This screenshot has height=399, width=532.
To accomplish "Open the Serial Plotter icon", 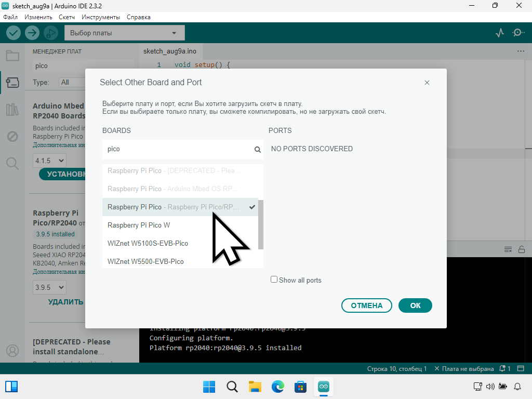I will pyautogui.click(x=499, y=33).
